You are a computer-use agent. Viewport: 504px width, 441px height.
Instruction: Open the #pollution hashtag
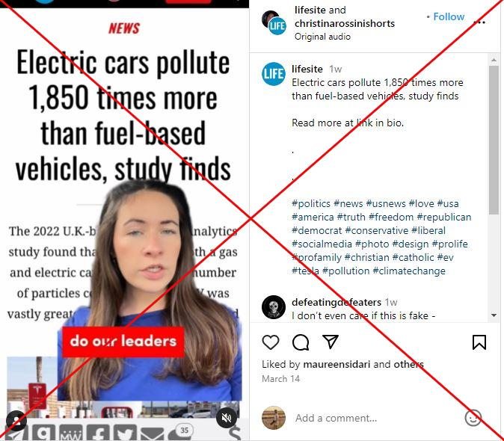346,271
